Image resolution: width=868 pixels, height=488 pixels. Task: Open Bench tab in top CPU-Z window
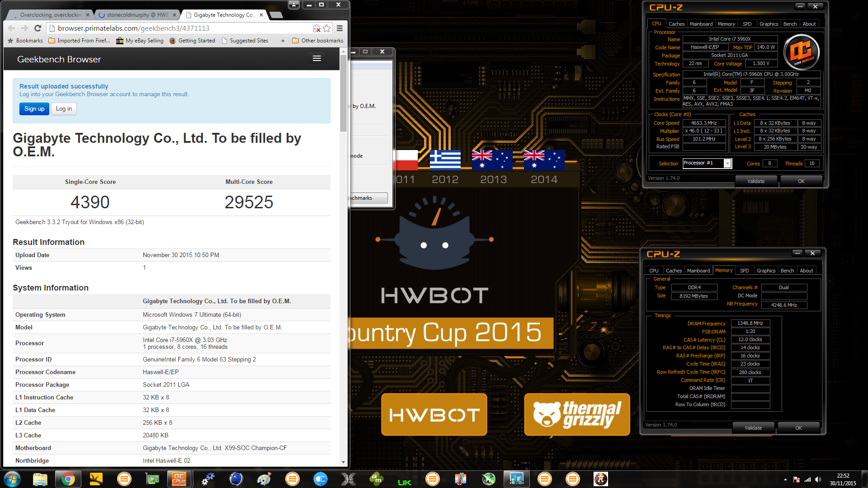[790, 24]
